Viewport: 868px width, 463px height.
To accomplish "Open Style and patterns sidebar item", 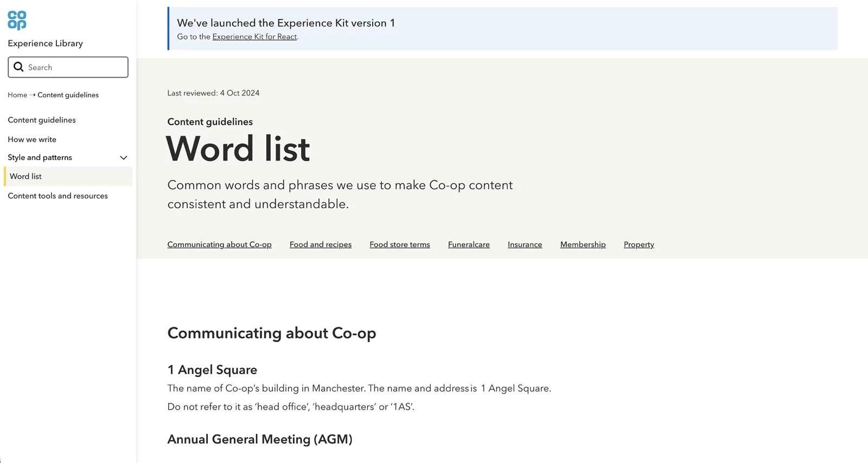I will coord(40,157).
